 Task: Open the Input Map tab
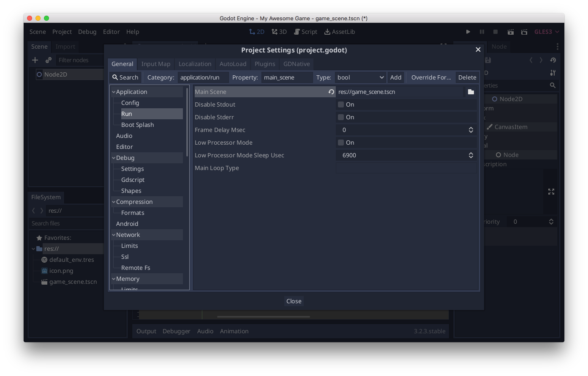point(156,64)
